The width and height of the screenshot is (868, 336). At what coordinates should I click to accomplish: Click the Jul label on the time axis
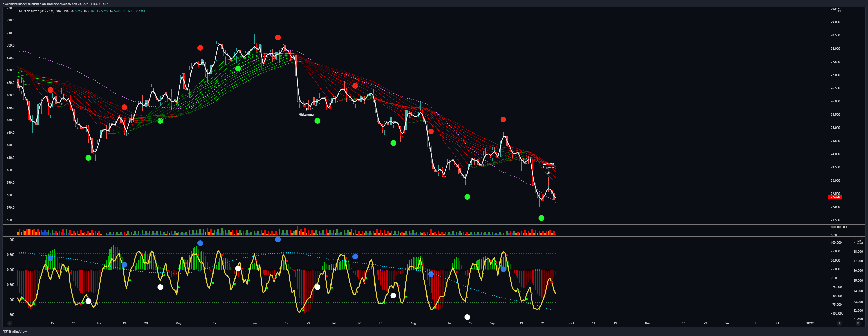(334, 323)
